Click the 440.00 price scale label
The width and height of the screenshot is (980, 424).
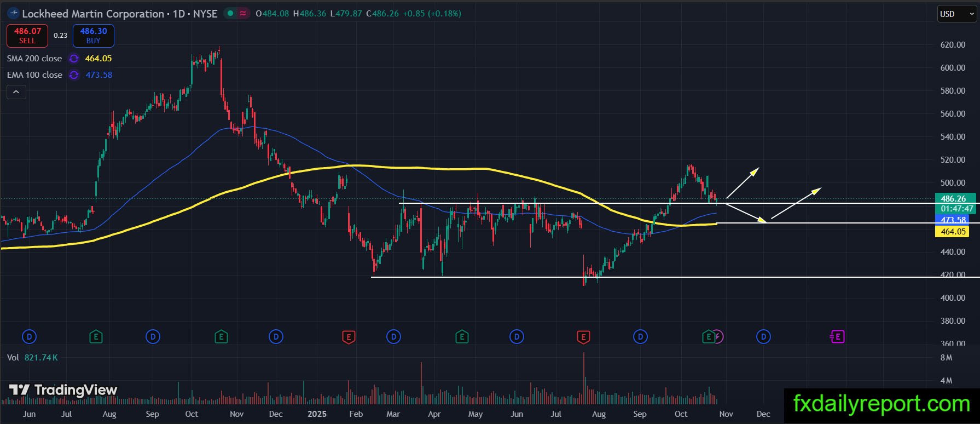[x=953, y=252]
